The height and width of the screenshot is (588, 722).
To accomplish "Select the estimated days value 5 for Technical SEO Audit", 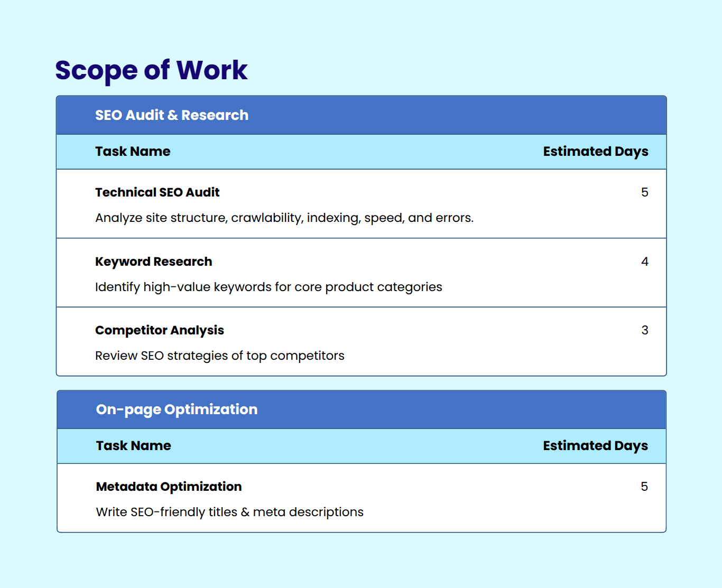I will tap(645, 192).
